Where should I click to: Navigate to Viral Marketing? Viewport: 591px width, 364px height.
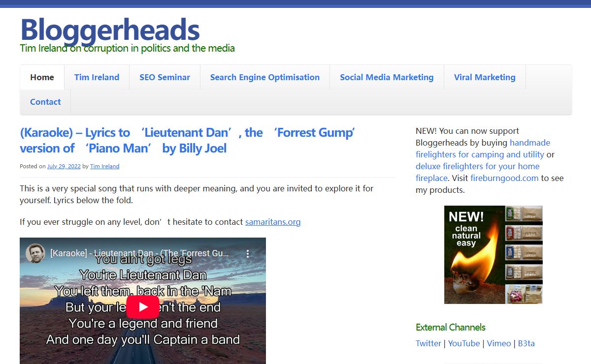click(485, 77)
